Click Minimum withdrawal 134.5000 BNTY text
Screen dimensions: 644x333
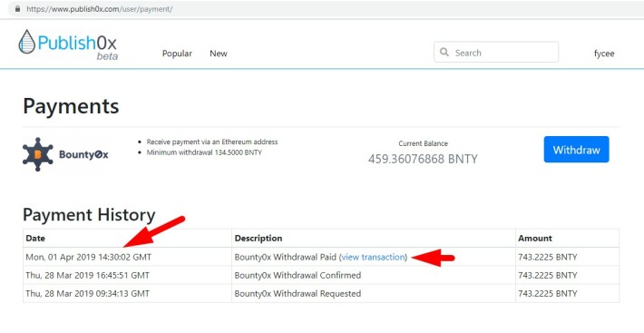click(x=204, y=152)
